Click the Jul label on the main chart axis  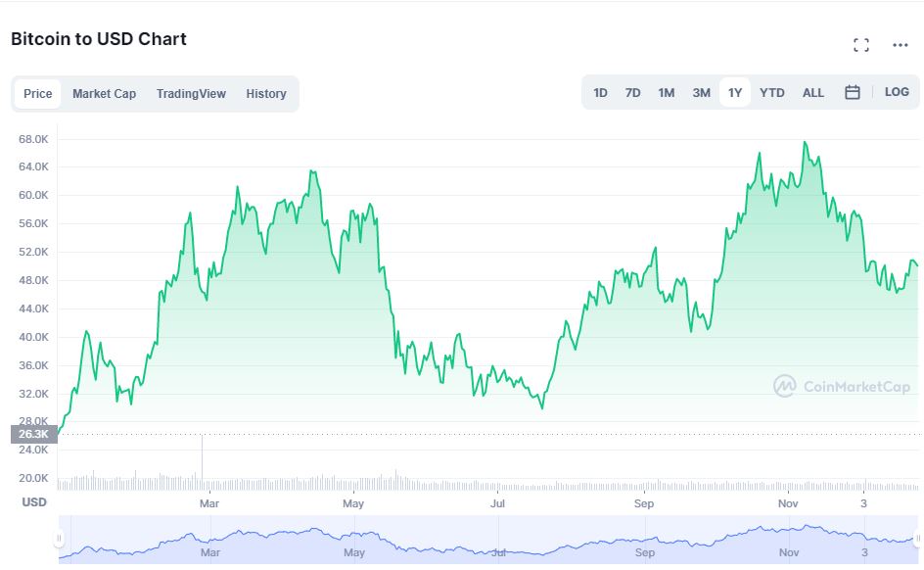pos(497,503)
